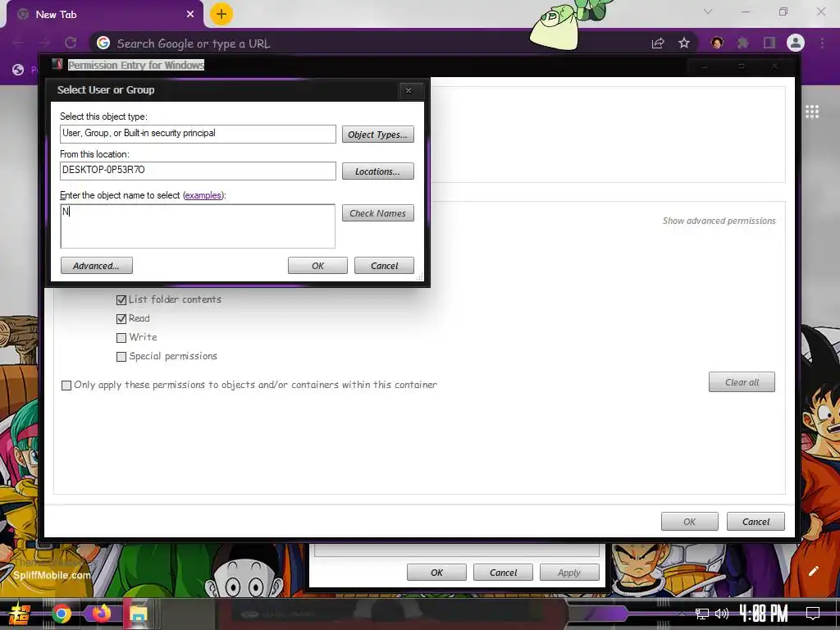Open the Windows Start menu
Viewport: 840px width, 630px height.
click(x=20, y=614)
